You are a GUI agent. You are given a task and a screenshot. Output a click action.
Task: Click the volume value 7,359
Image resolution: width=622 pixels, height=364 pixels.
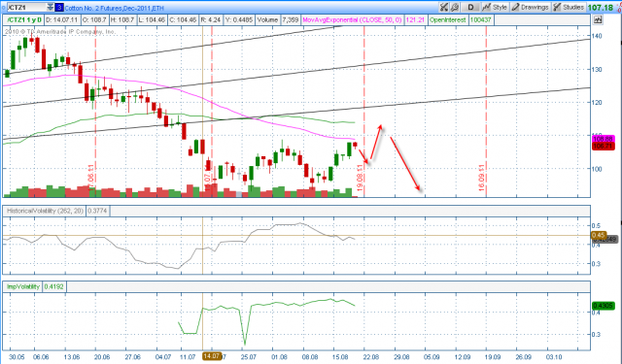point(291,19)
